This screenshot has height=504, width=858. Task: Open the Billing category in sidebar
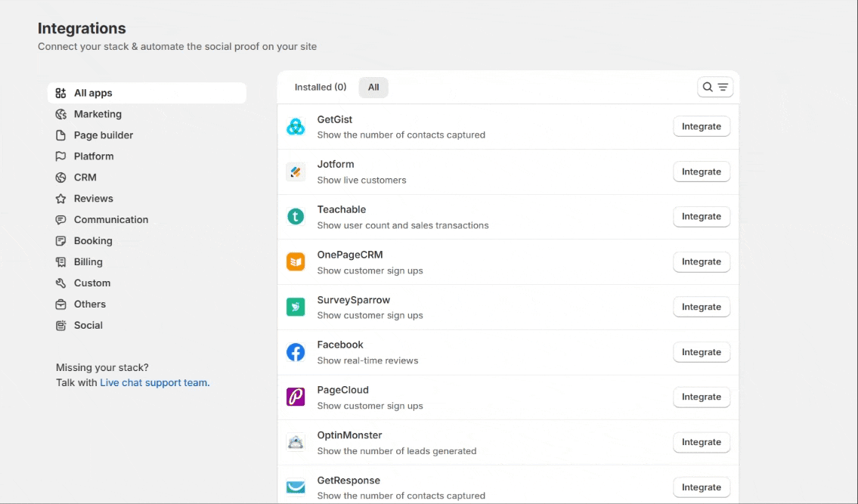pyautogui.click(x=88, y=262)
